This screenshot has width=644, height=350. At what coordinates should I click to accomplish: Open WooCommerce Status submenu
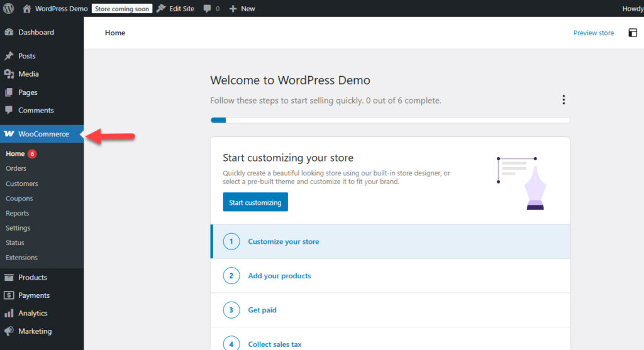tap(15, 243)
